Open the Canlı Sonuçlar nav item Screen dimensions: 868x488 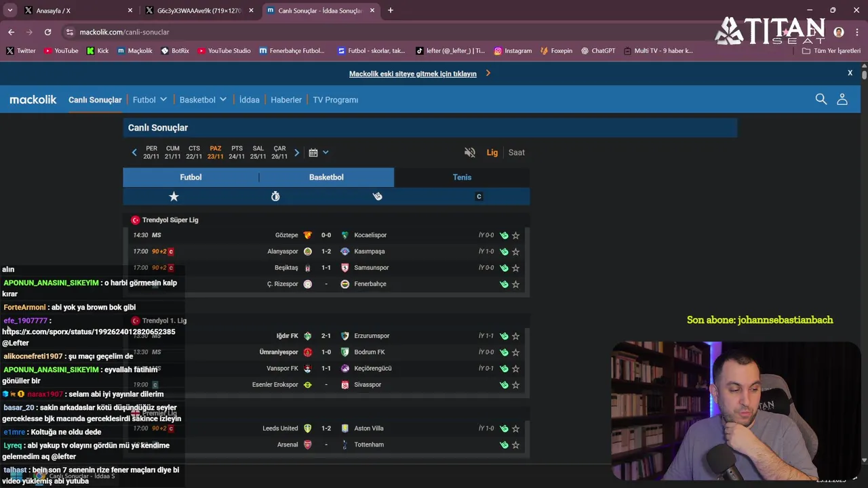pos(95,100)
